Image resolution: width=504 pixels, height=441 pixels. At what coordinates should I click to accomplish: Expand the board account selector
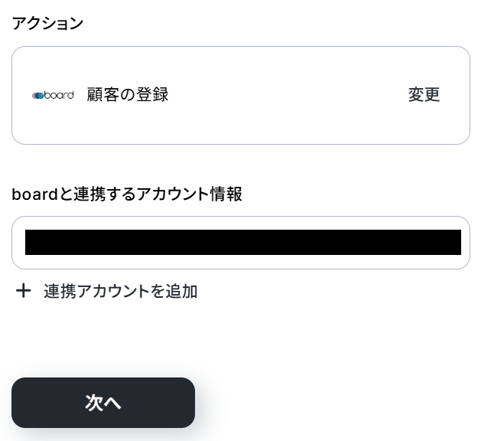click(241, 243)
